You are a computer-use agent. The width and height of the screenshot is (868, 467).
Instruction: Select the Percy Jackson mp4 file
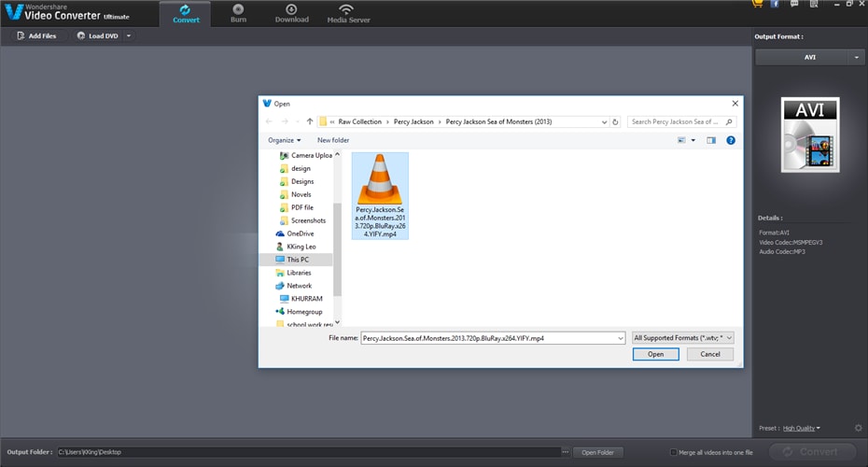click(380, 195)
